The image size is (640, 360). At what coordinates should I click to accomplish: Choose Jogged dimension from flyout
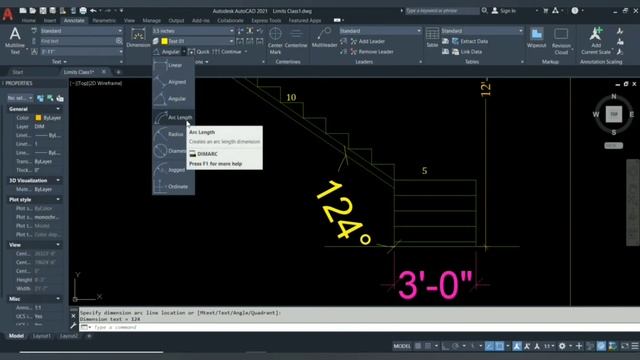(x=173, y=170)
